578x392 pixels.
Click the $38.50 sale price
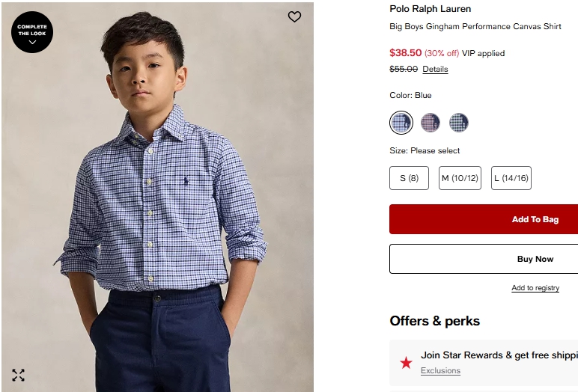tap(405, 53)
